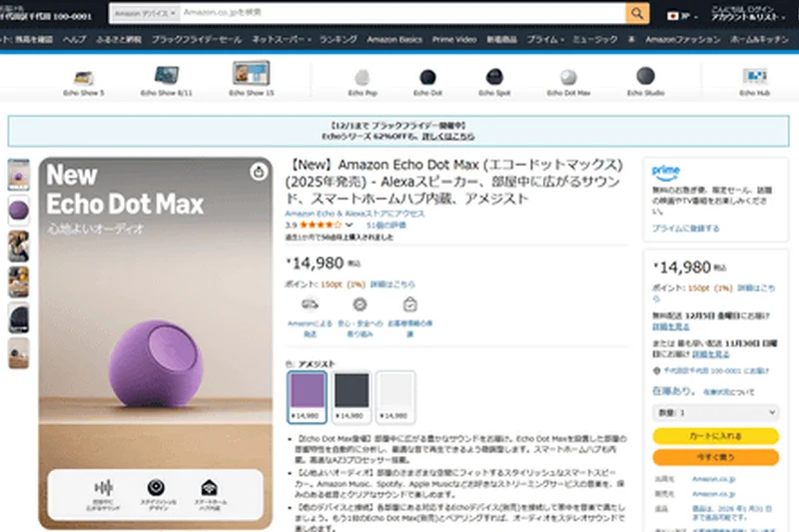Choose the amethyst purple color swatch
799x532 pixels.
tap(308, 397)
